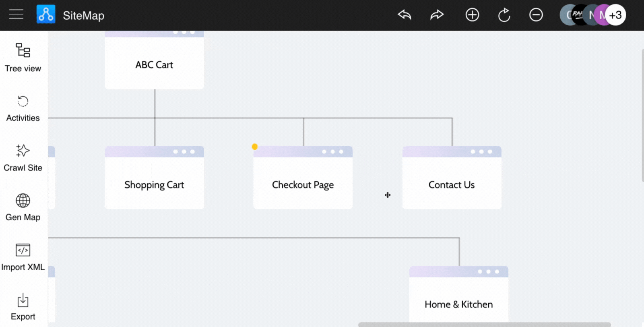Select the Home & Kitchen page node
Viewport: 644px width, 327px height.
(x=459, y=294)
